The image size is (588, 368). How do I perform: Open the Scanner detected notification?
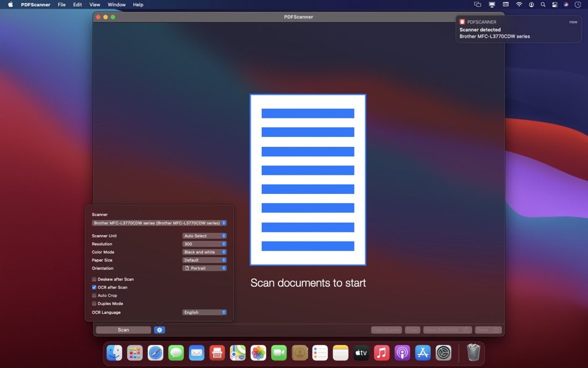(x=518, y=29)
